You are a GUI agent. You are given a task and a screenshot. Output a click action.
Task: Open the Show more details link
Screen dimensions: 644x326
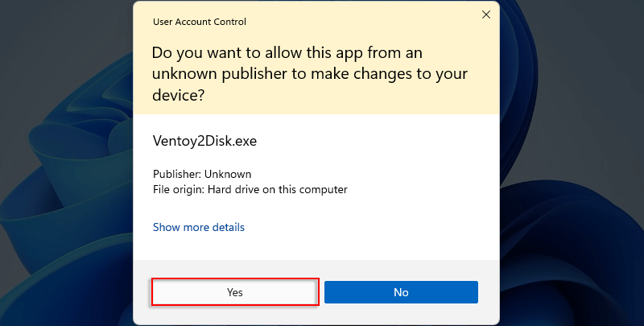tap(199, 227)
